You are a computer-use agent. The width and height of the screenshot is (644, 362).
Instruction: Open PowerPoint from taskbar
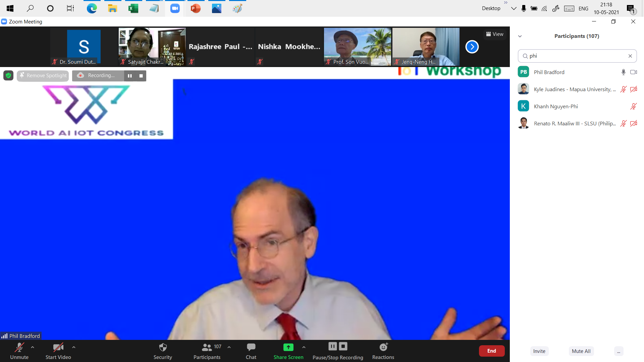point(196,8)
